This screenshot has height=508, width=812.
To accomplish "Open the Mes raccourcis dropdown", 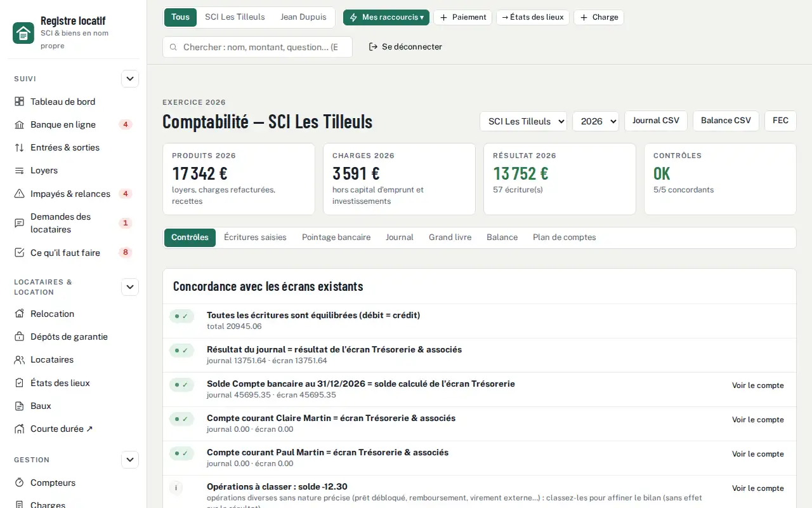I will coord(386,17).
